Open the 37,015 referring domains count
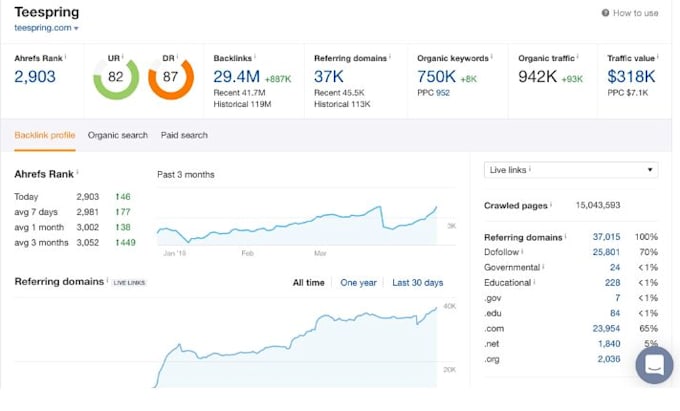The image size is (680, 411). 606,237
